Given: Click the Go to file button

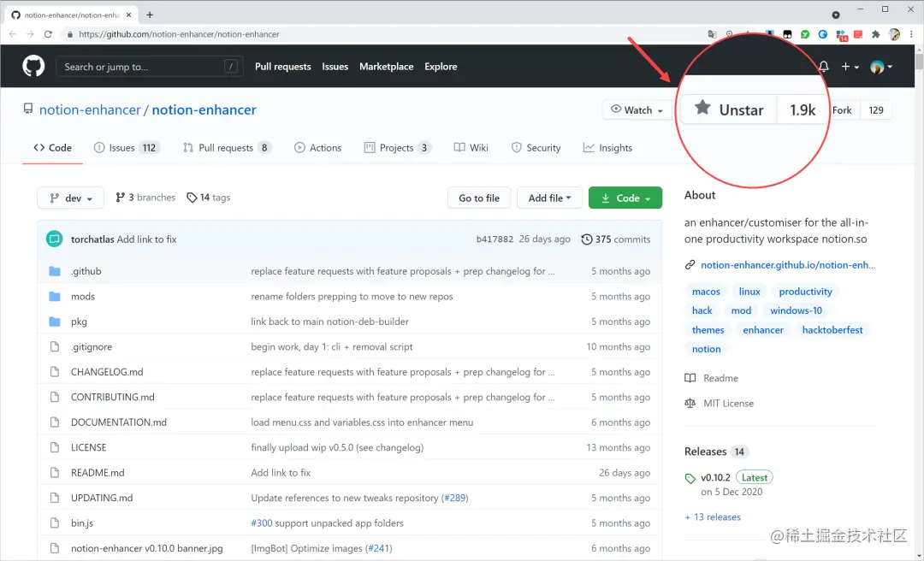Looking at the screenshot, I should coord(479,198).
